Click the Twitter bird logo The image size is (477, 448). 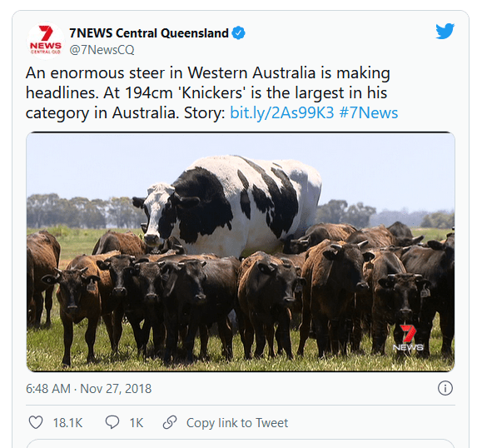tap(445, 31)
